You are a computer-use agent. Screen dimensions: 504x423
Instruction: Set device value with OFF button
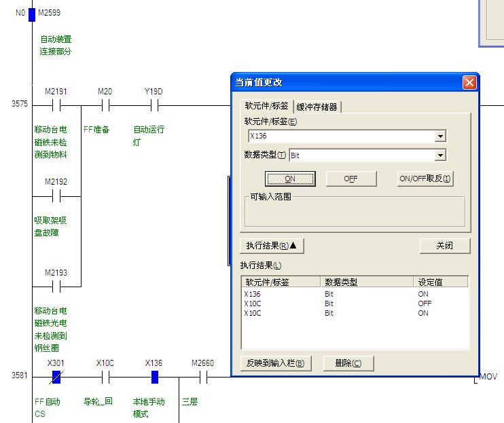pyautogui.click(x=350, y=179)
